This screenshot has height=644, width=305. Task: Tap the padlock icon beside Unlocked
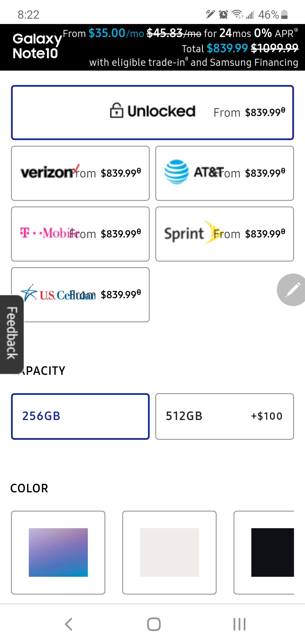tap(116, 110)
